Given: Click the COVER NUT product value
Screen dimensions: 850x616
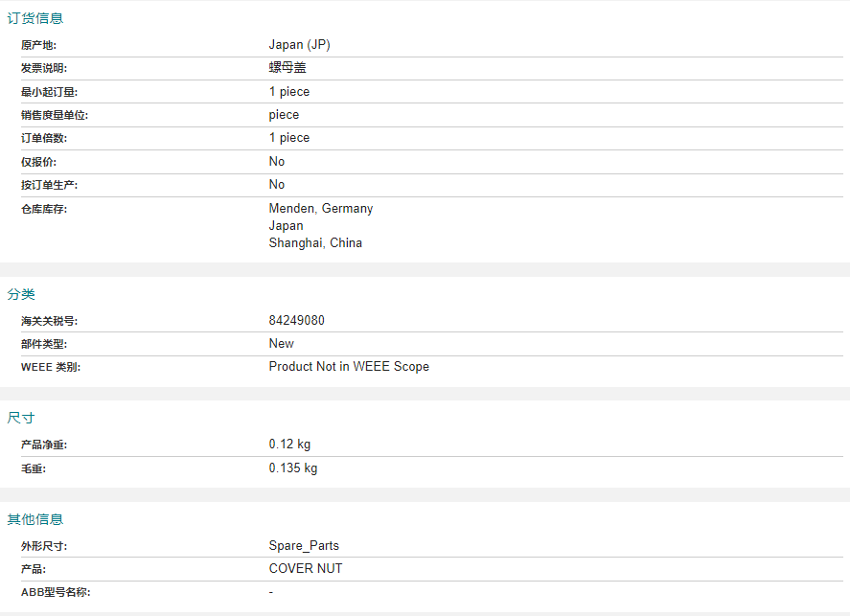Looking at the screenshot, I should point(306,569).
